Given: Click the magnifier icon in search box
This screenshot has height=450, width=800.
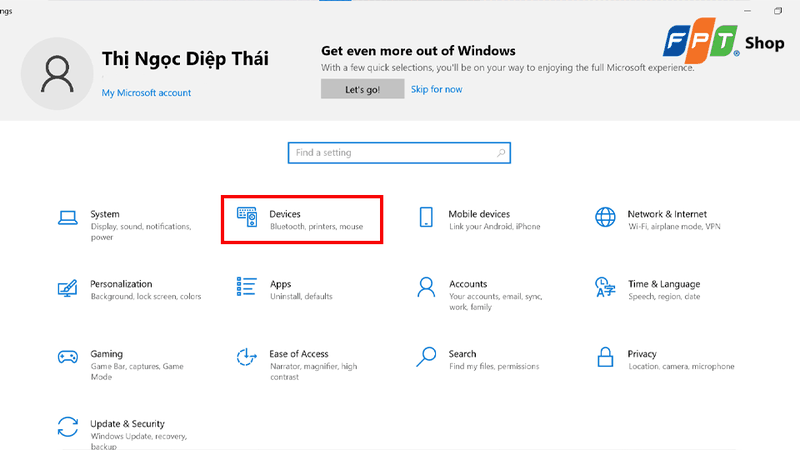Looking at the screenshot, I should 501,153.
